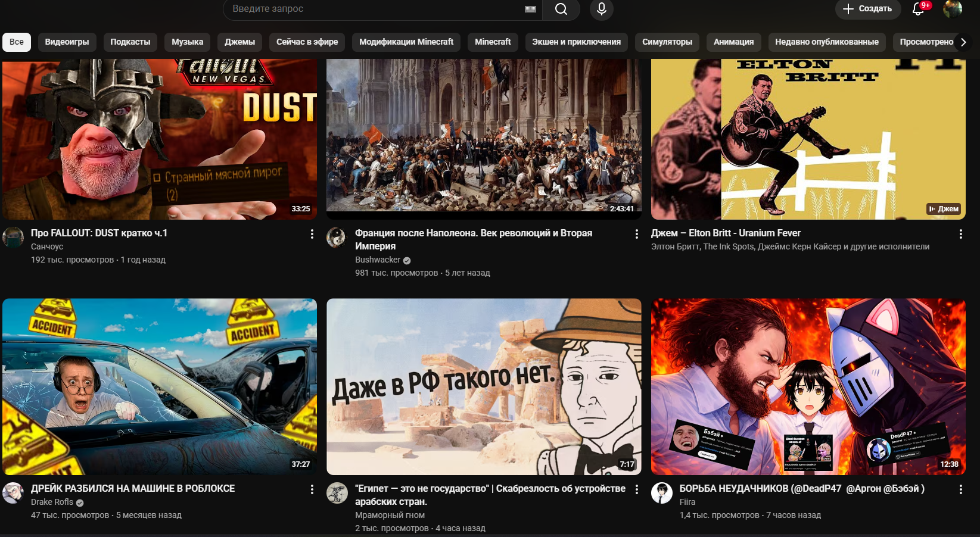Go to Fiira channel name
The width and height of the screenshot is (980, 537).
pos(687,502)
